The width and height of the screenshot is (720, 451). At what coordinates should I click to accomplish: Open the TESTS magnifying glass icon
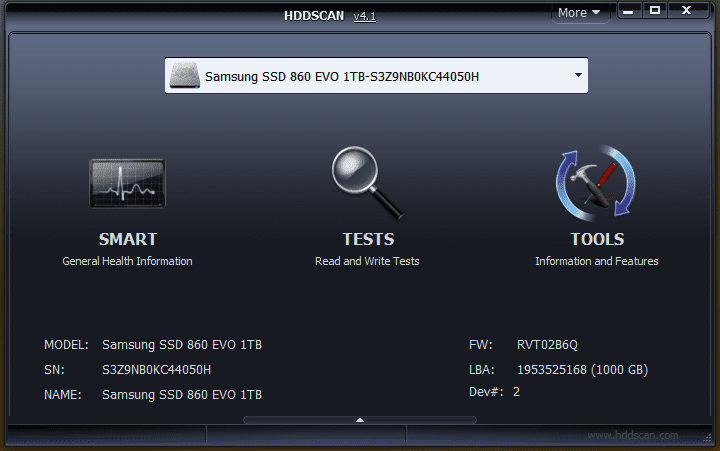(x=367, y=183)
